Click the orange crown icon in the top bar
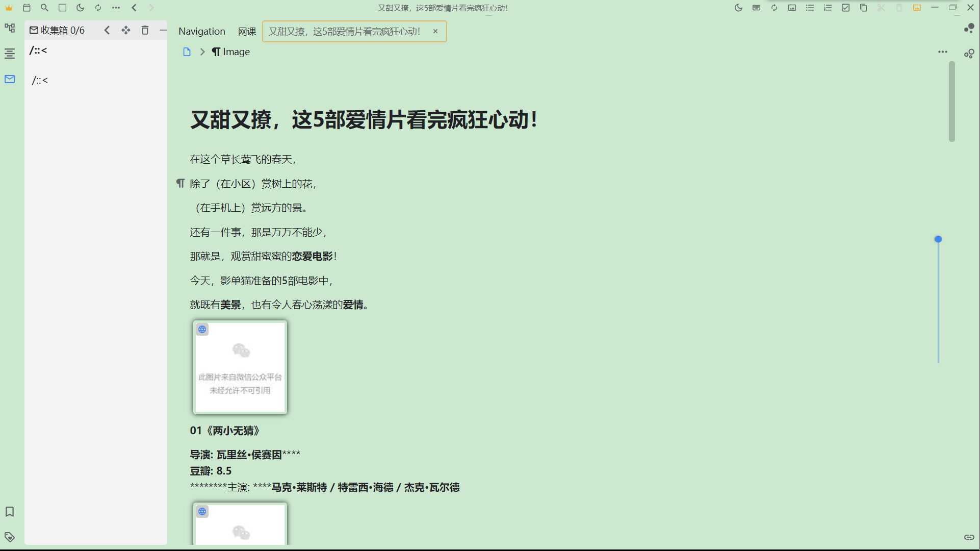This screenshot has height=551, width=980. 9,8
